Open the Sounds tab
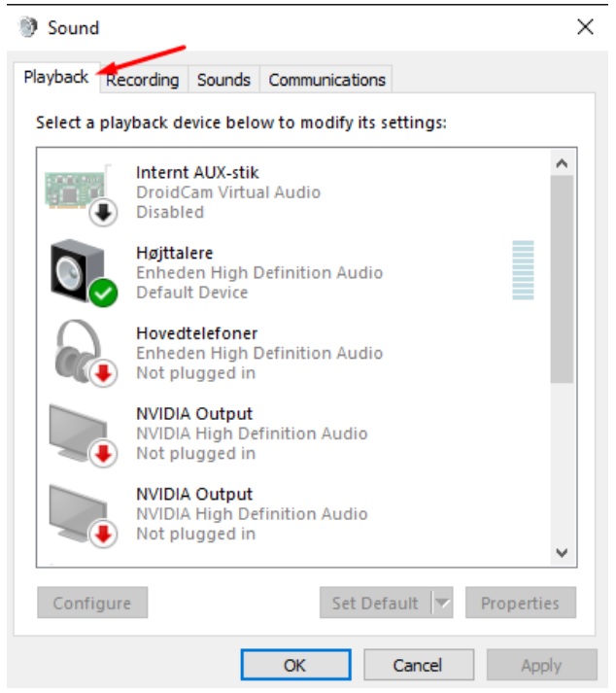The image size is (616, 693). (223, 80)
